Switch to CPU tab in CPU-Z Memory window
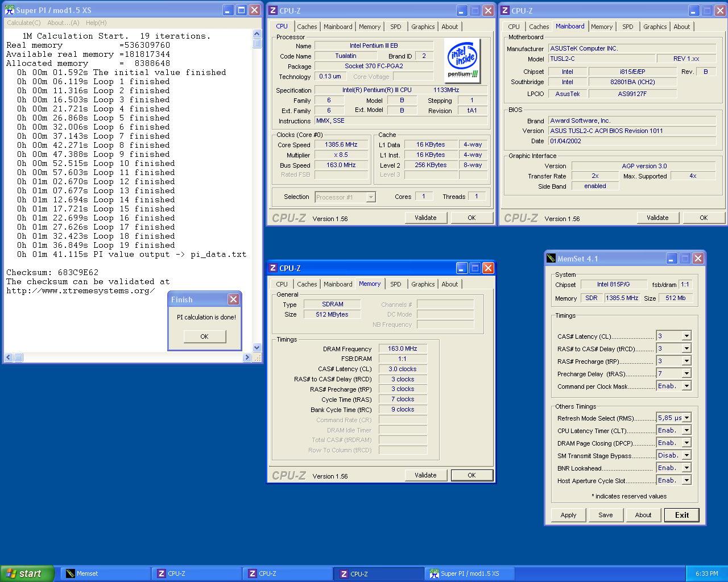 (282, 284)
